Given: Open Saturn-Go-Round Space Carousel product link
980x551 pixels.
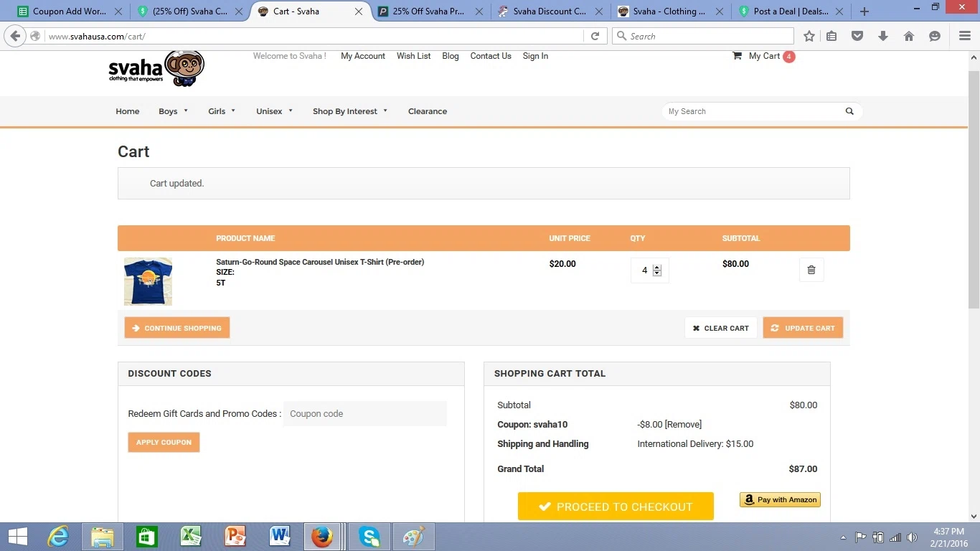Looking at the screenshot, I should pyautogui.click(x=320, y=262).
